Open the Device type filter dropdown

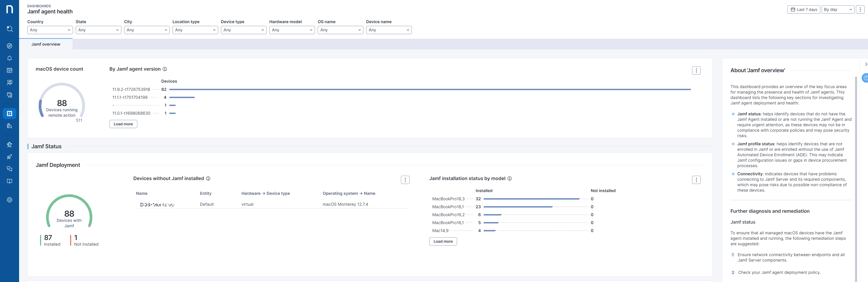click(x=243, y=30)
